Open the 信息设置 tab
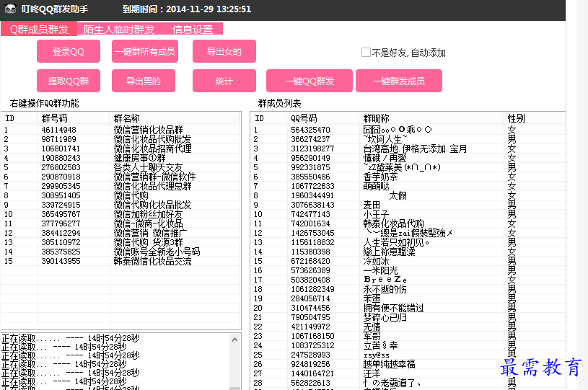588x390 pixels. [193, 30]
